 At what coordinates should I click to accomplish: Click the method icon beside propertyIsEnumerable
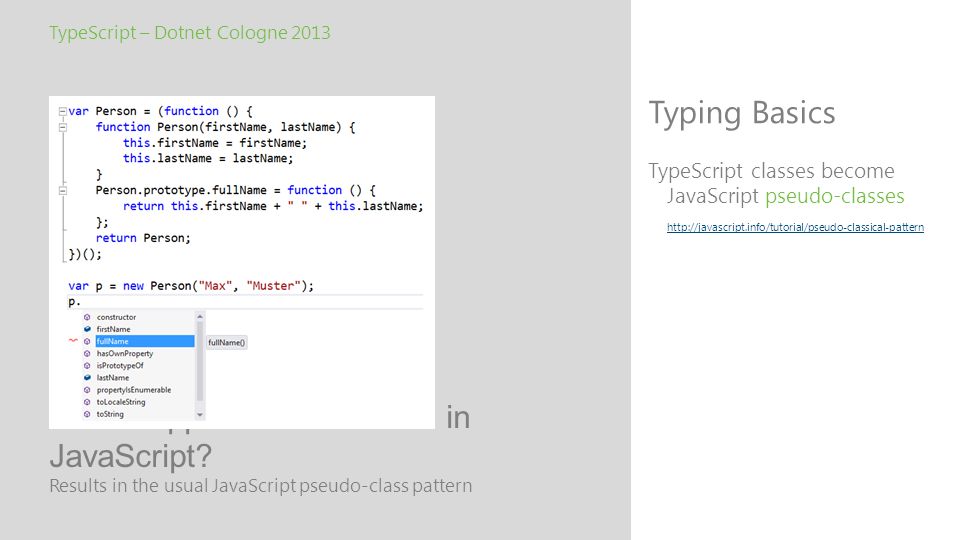coord(87,390)
